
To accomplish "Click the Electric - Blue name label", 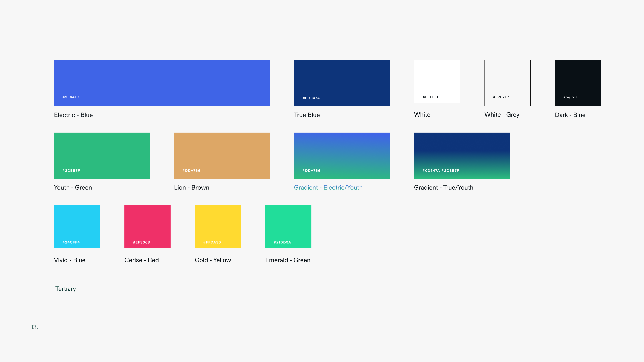I will pyautogui.click(x=73, y=115).
